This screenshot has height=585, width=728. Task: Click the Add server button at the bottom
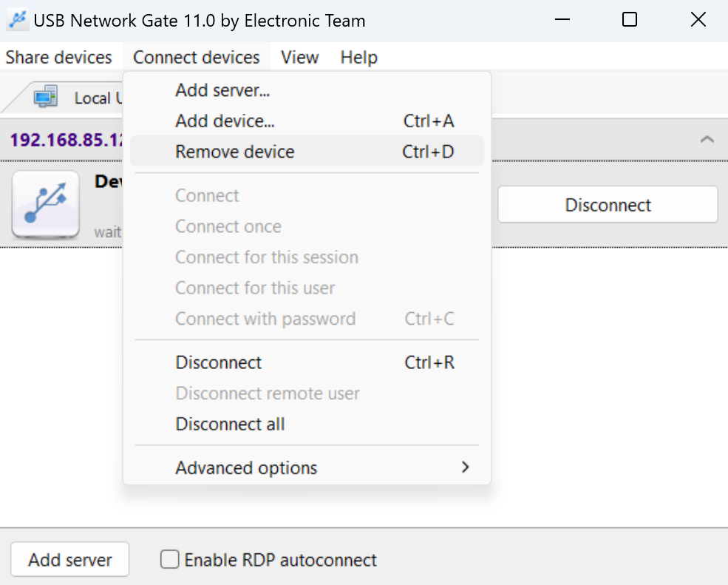[69, 559]
